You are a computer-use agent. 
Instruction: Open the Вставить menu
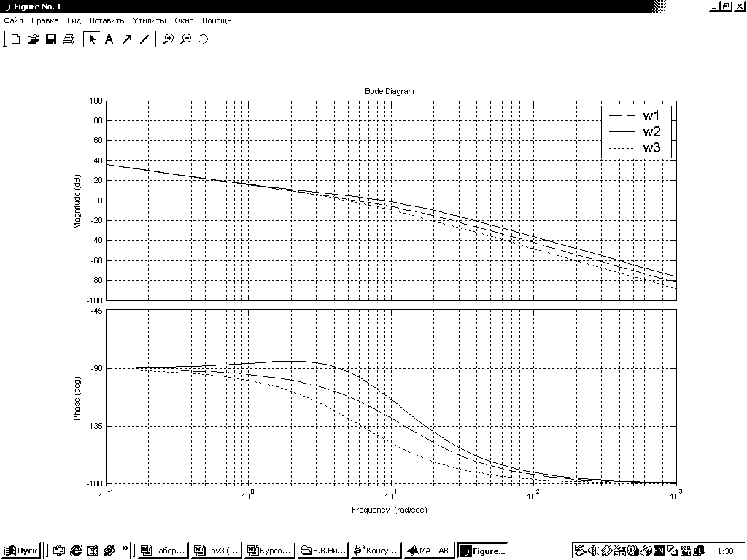tap(107, 20)
